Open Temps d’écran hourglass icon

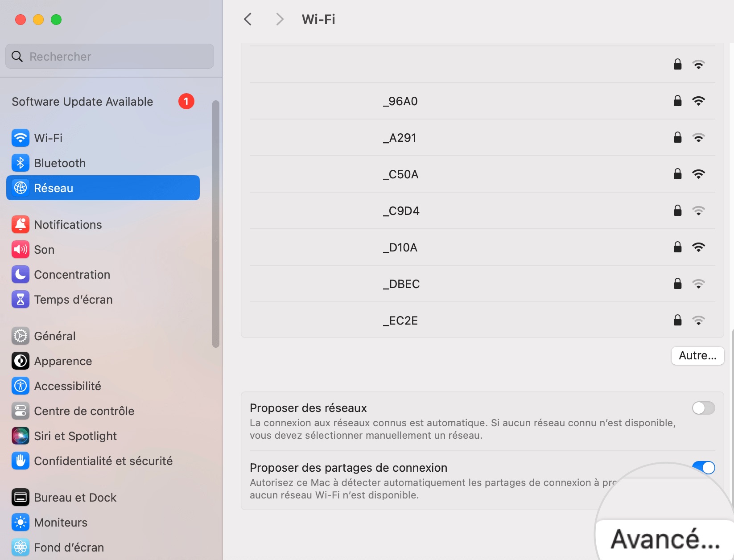click(x=21, y=299)
